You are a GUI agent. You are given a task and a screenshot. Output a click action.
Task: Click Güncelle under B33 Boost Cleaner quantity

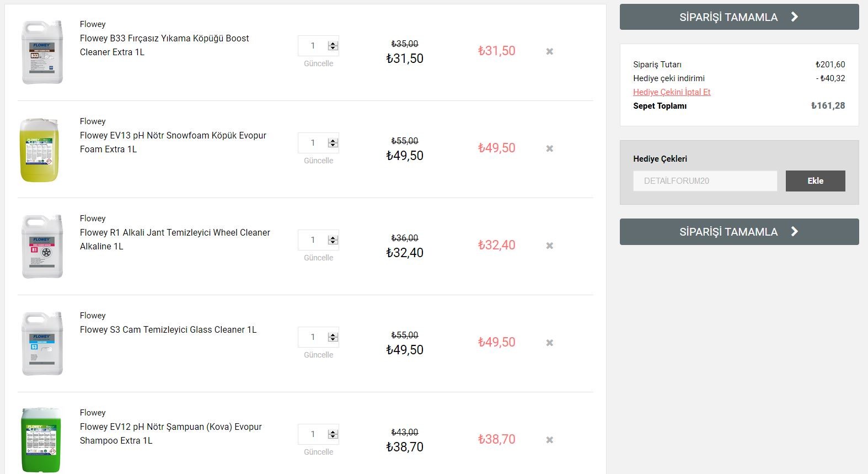tap(318, 63)
